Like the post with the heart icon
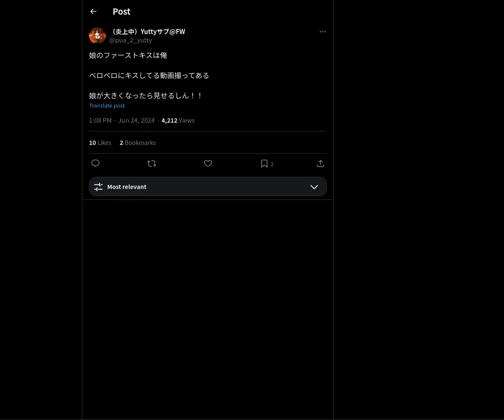This screenshot has height=420, width=504. [208, 163]
